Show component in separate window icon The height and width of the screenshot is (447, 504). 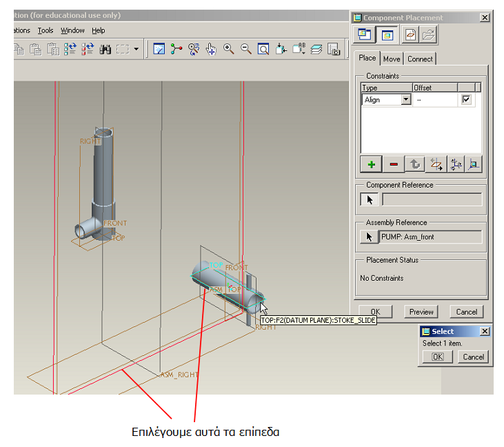(x=365, y=34)
